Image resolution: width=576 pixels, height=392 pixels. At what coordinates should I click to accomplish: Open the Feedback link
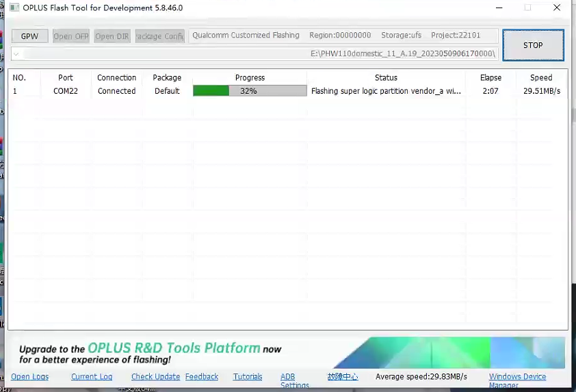tap(202, 376)
